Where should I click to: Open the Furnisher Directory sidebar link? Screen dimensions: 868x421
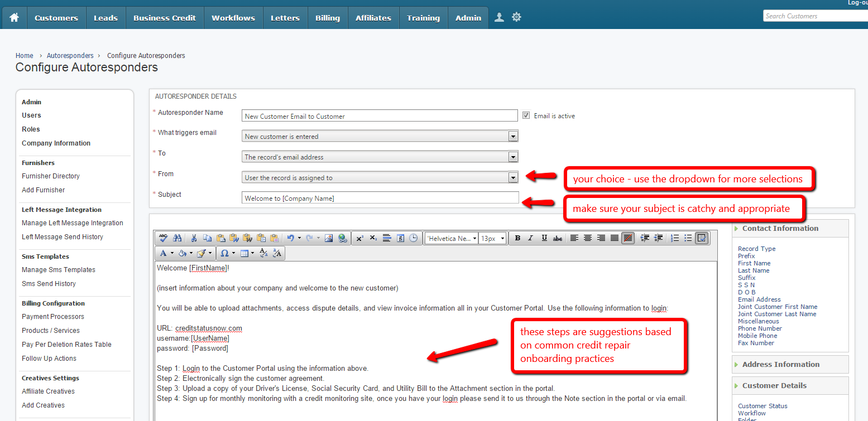tap(51, 176)
